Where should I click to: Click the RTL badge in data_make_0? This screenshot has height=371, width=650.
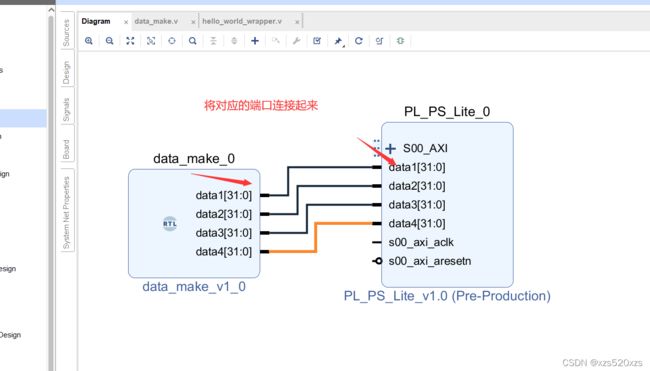tap(170, 224)
